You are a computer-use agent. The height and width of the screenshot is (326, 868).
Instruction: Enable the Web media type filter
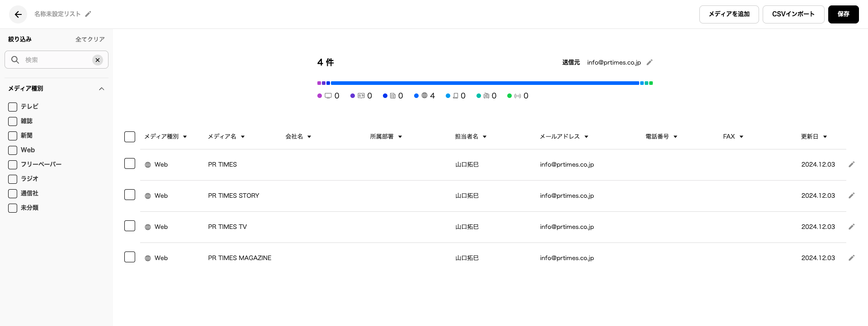tap(13, 150)
